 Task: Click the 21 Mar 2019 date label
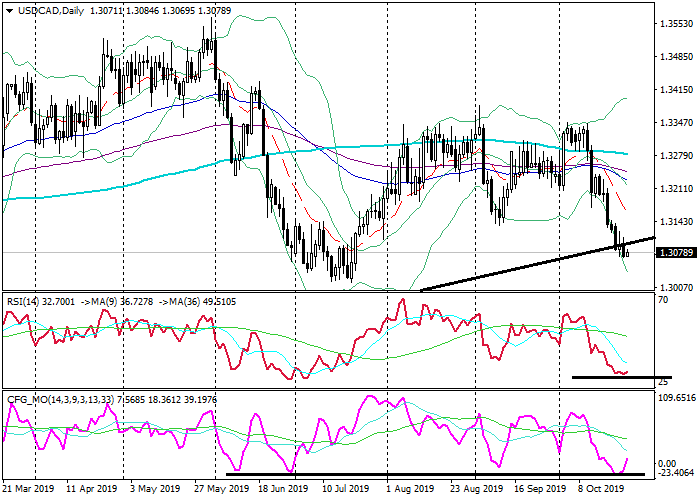pos(27,489)
